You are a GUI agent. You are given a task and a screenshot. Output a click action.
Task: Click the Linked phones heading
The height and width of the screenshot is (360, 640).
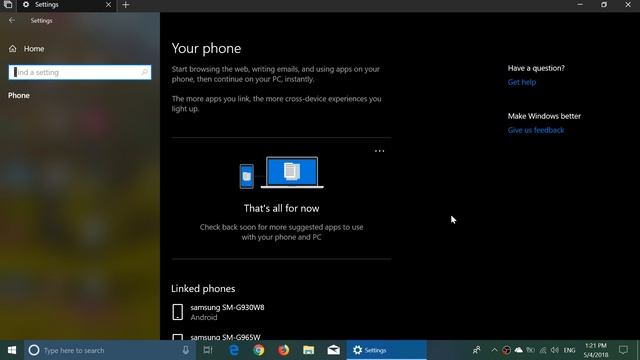pyautogui.click(x=203, y=289)
